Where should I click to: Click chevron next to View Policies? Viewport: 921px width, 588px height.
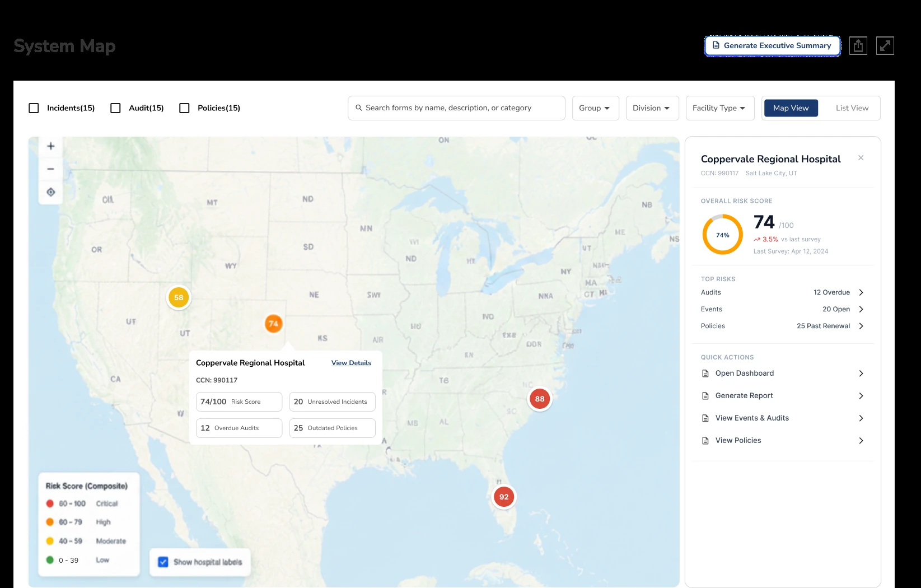tap(861, 441)
